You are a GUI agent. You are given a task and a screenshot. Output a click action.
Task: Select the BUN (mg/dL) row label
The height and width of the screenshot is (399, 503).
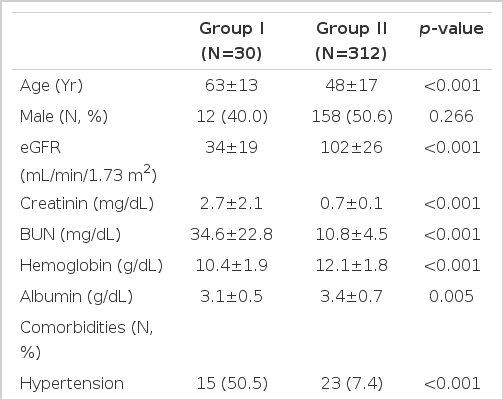[70, 234]
